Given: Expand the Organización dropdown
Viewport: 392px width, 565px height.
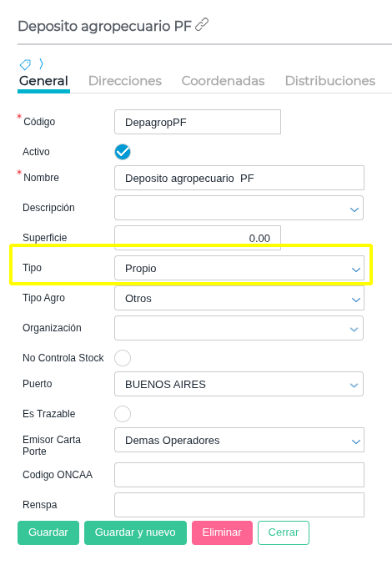Looking at the screenshot, I should 239,328.
